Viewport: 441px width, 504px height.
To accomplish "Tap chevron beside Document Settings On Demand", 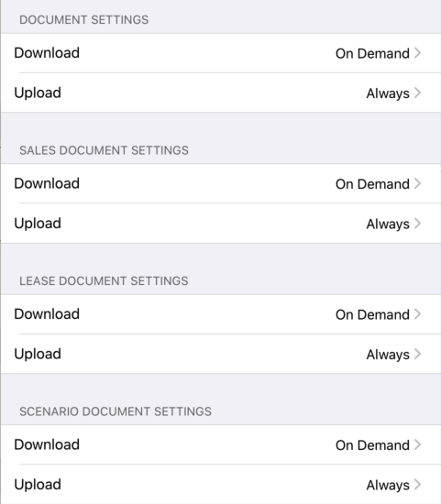I will (x=417, y=53).
